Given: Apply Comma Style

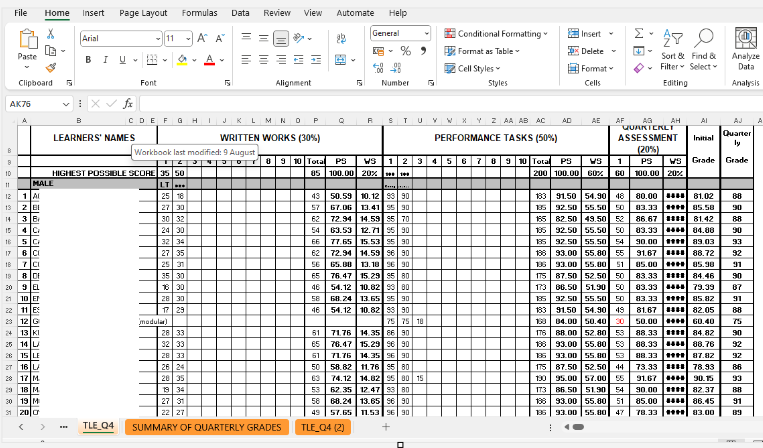Looking at the screenshot, I should [x=423, y=51].
